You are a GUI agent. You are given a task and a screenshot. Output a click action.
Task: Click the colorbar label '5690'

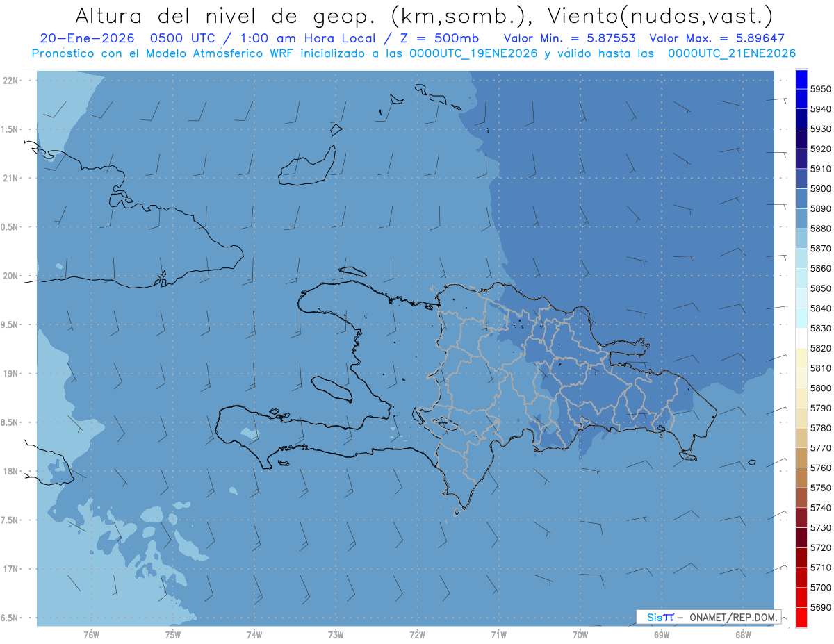coord(820,607)
